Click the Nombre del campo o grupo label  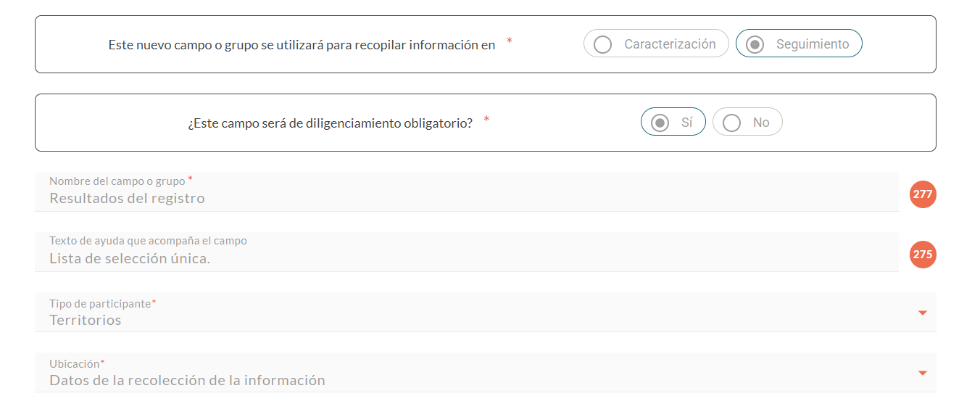117,181
